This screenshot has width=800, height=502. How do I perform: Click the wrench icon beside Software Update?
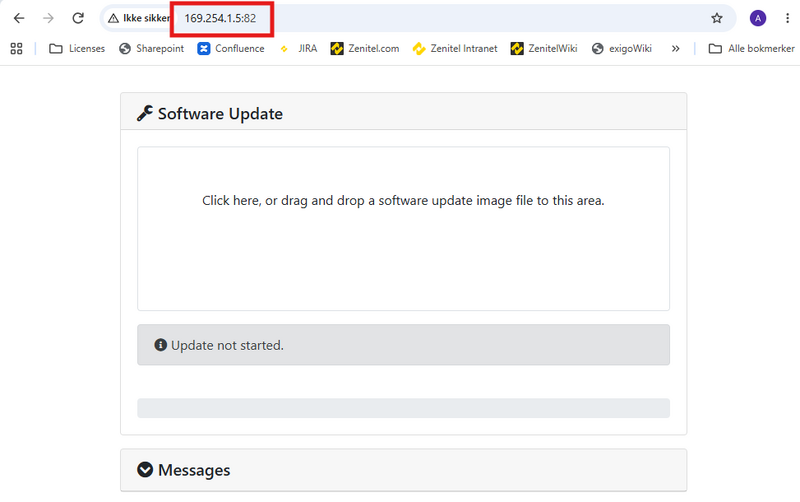(145, 113)
